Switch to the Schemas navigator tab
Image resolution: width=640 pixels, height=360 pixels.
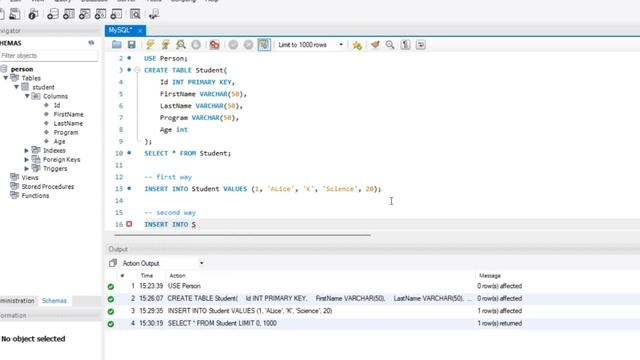[x=54, y=301]
